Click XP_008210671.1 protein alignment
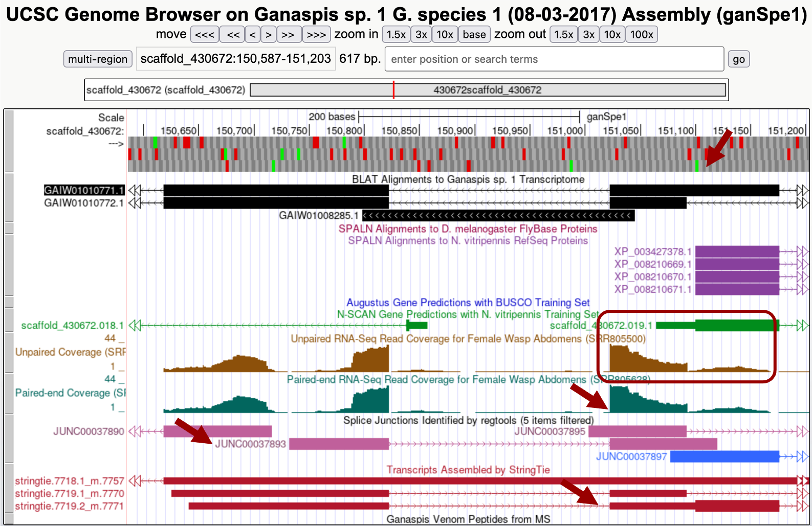This screenshot has height=526, width=812. 737,289
